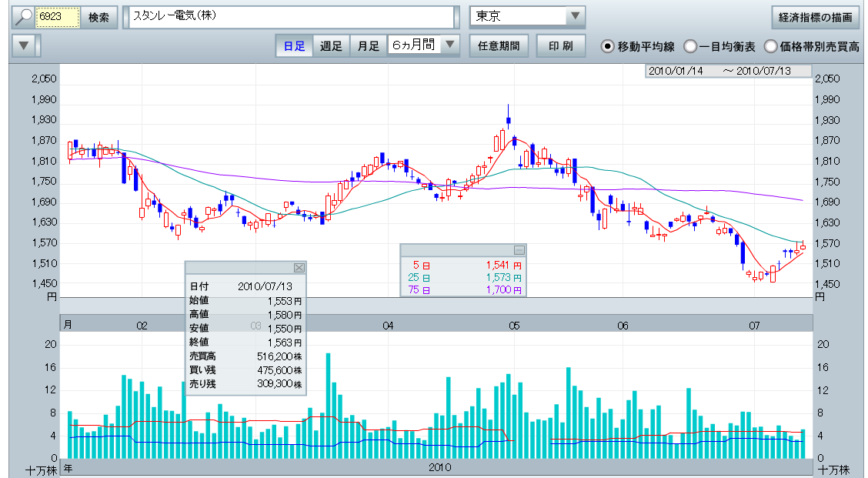Click the magnifying glass search icon
Viewport: 868px width, 478px height.
click(x=24, y=17)
